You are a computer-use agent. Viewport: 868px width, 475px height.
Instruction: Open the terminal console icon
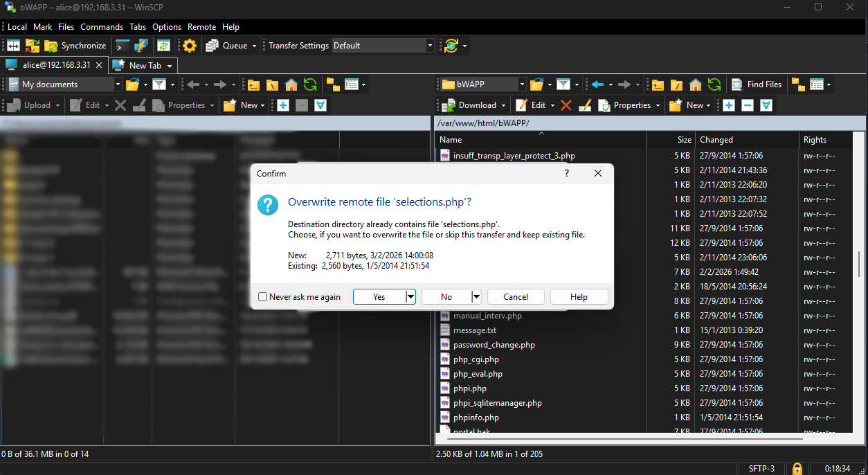pos(123,46)
